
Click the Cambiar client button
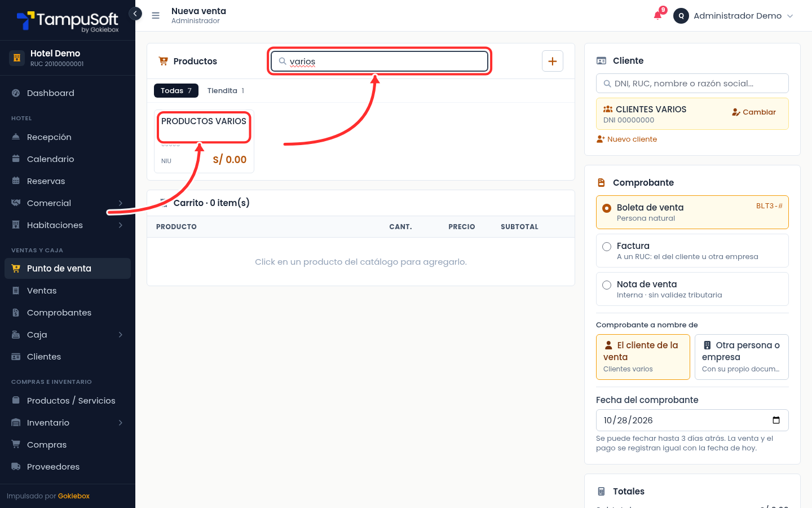pyautogui.click(x=754, y=112)
